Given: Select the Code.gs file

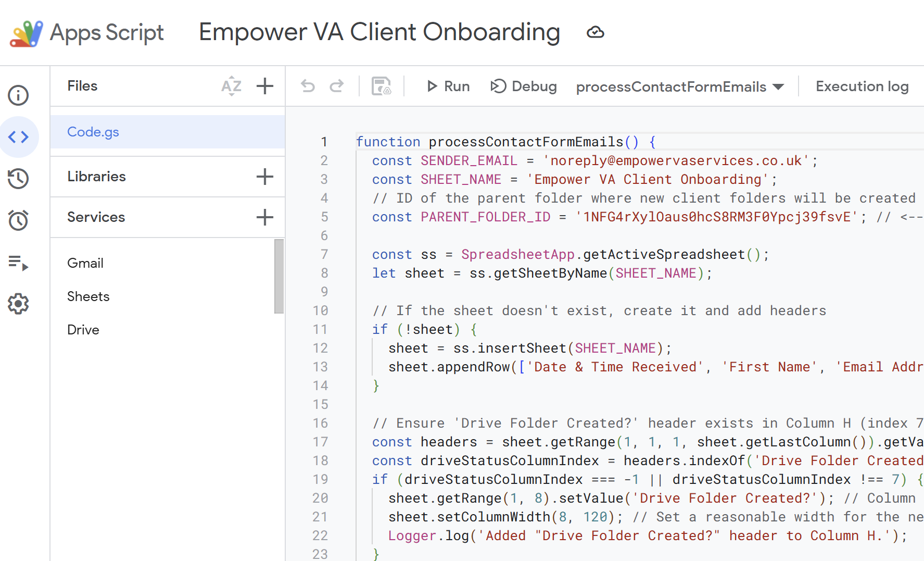Looking at the screenshot, I should [x=93, y=132].
